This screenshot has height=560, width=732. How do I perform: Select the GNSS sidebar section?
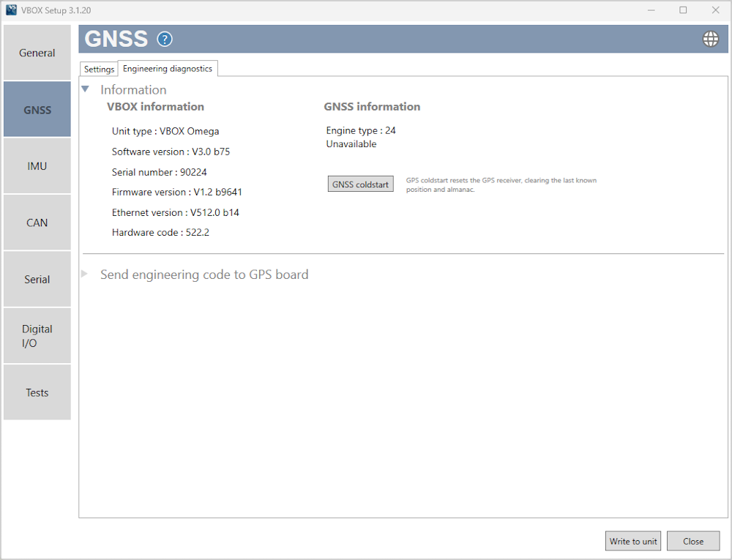(37, 110)
